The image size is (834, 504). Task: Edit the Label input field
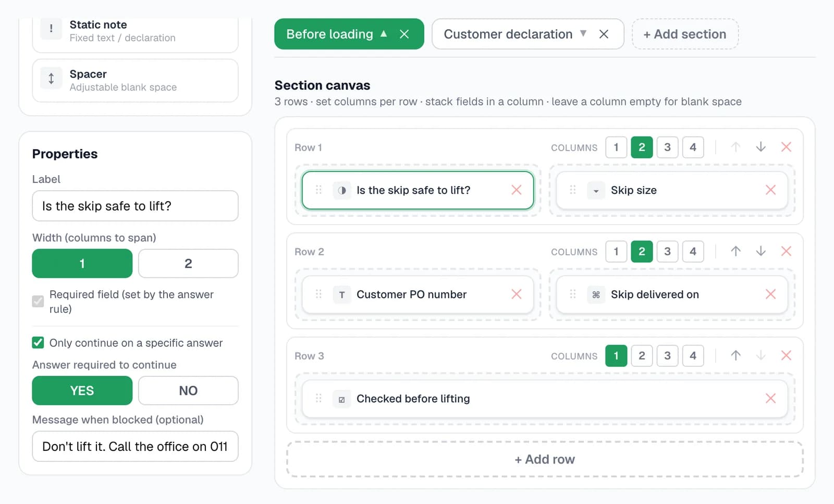[x=135, y=206]
